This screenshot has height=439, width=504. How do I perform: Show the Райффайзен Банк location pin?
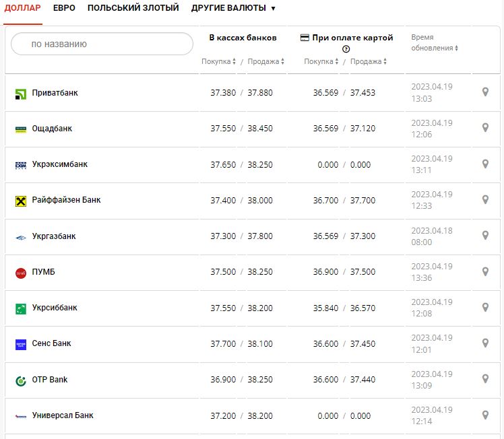coord(485,200)
